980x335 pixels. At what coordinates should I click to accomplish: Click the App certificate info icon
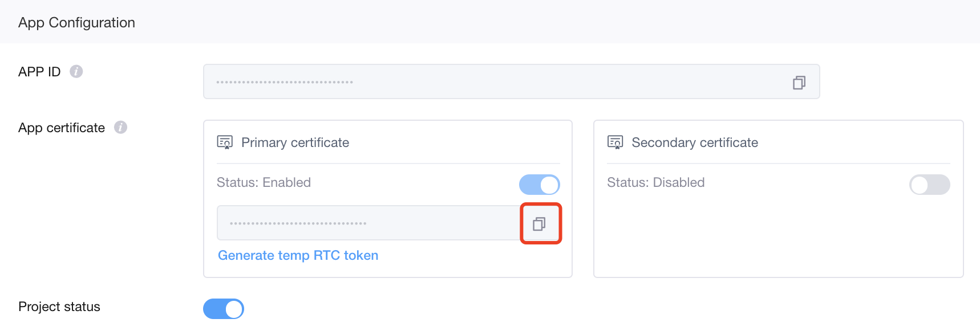pos(120,127)
